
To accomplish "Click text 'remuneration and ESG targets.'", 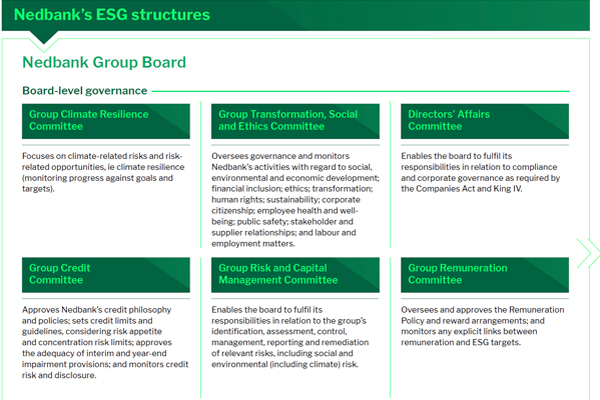I will click(x=461, y=342).
